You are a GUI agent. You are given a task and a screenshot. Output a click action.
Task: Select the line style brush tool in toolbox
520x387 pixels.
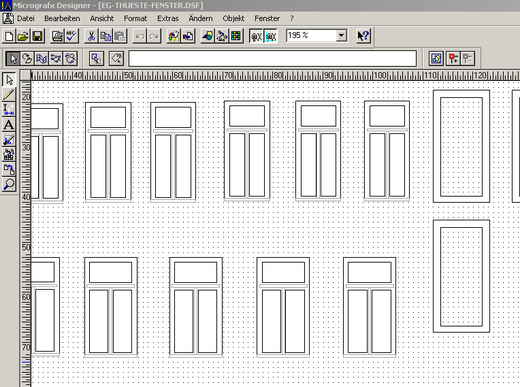[9, 140]
